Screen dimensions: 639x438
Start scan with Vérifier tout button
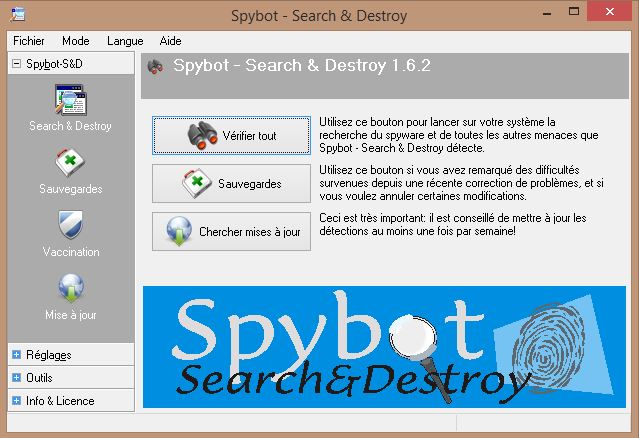click(231, 135)
